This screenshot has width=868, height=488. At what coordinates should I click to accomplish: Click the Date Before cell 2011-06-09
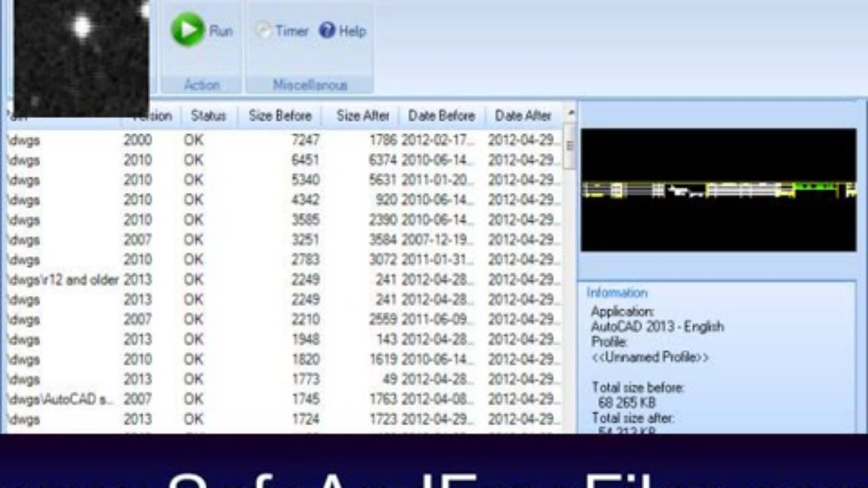click(438, 319)
